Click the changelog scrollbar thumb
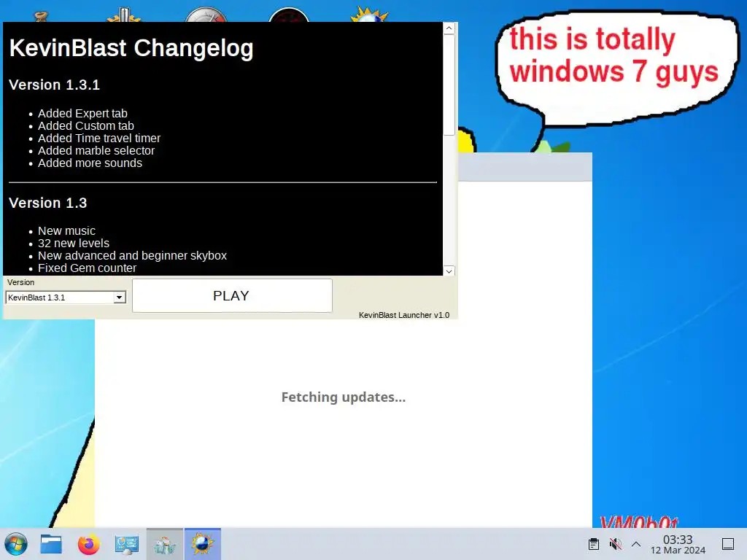This screenshot has width=747, height=560. [x=449, y=85]
